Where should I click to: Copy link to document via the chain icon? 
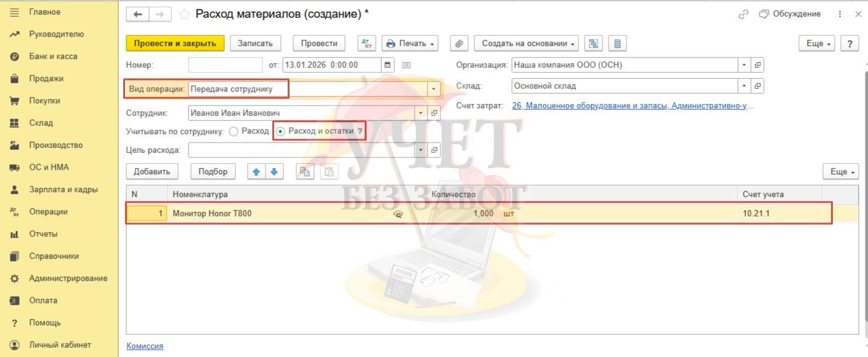click(x=743, y=14)
